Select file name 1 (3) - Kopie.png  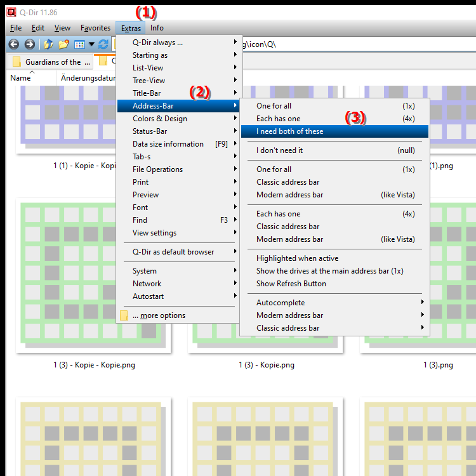coord(267,365)
